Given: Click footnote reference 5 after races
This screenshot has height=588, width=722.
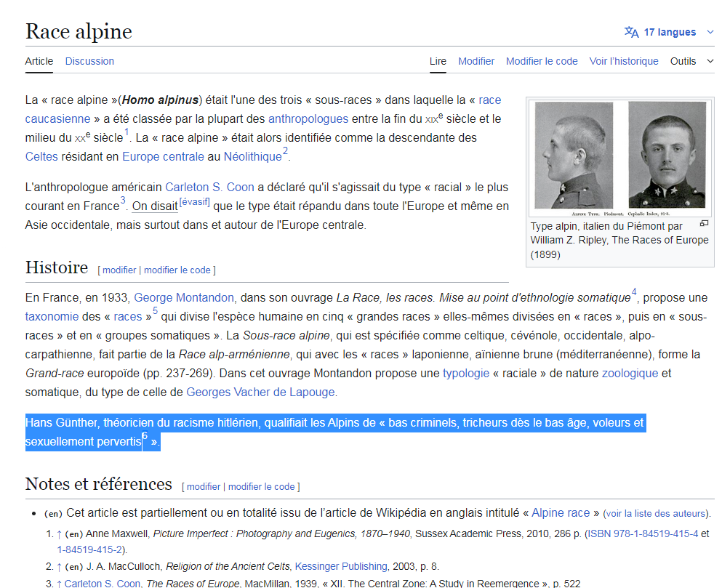Looking at the screenshot, I should [x=155, y=311].
